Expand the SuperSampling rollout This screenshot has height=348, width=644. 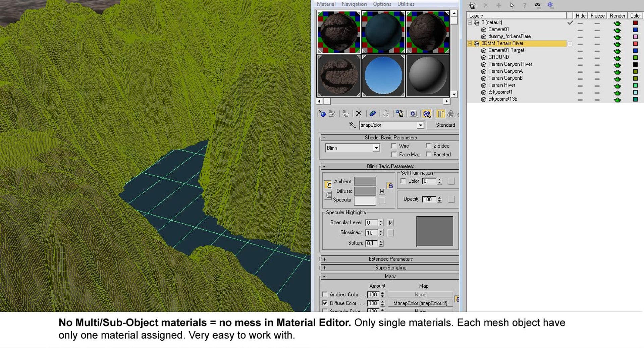[390, 268]
